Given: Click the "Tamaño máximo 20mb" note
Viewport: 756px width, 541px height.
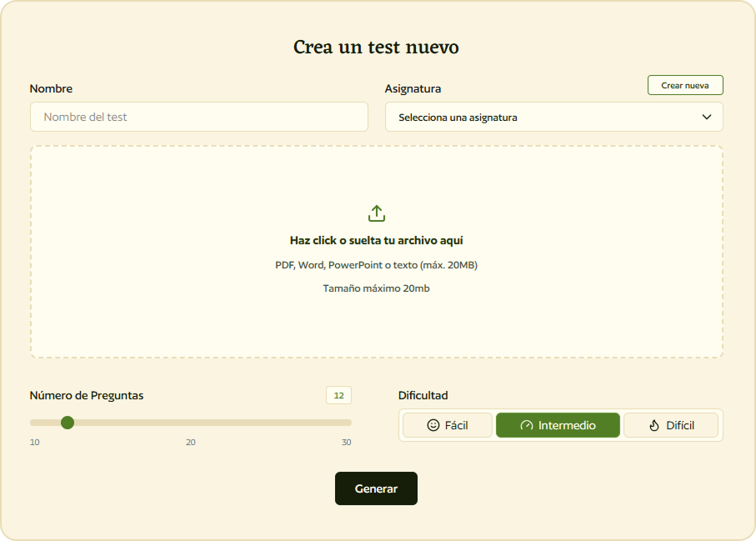Looking at the screenshot, I should tap(376, 289).
